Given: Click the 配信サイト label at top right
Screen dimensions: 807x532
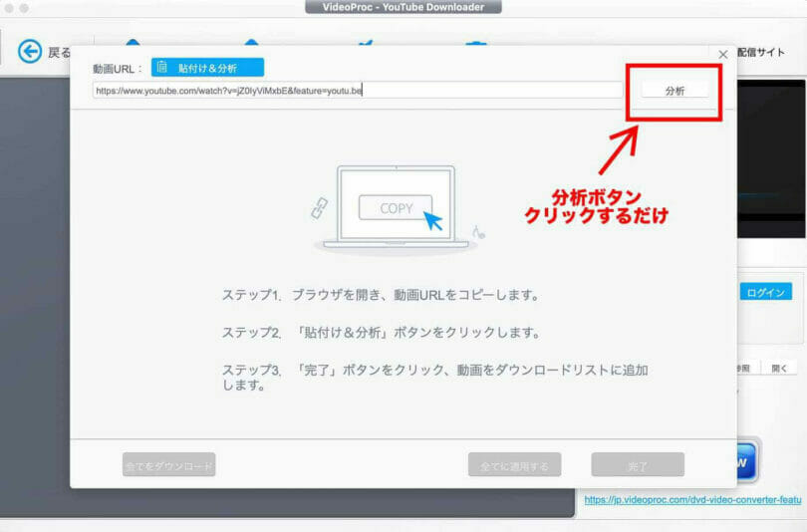Looking at the screenshot, I should coord(761,52).
